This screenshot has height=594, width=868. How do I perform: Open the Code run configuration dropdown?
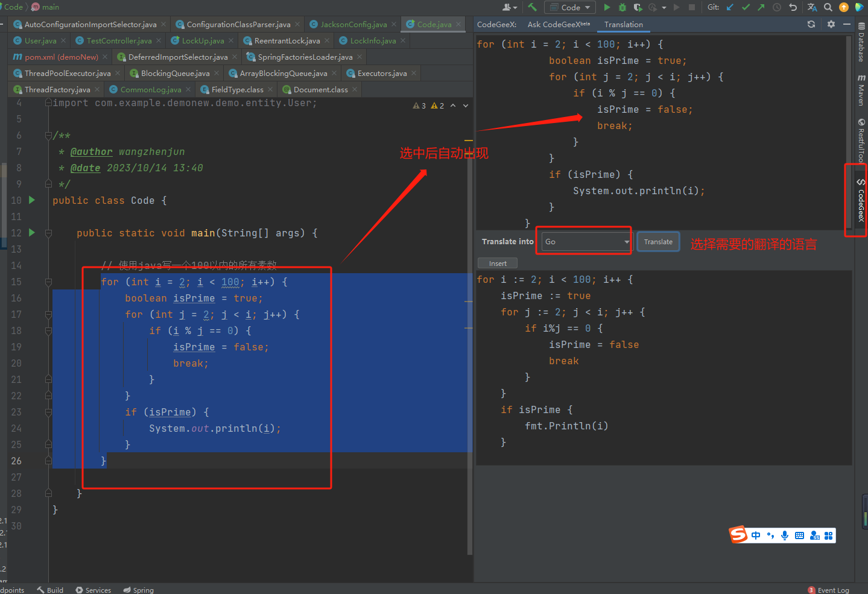coord(570,7)
